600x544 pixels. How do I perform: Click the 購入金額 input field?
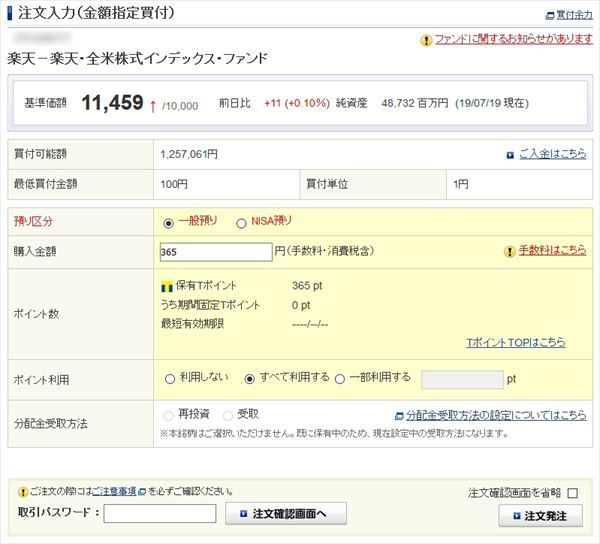click(216, 252)
